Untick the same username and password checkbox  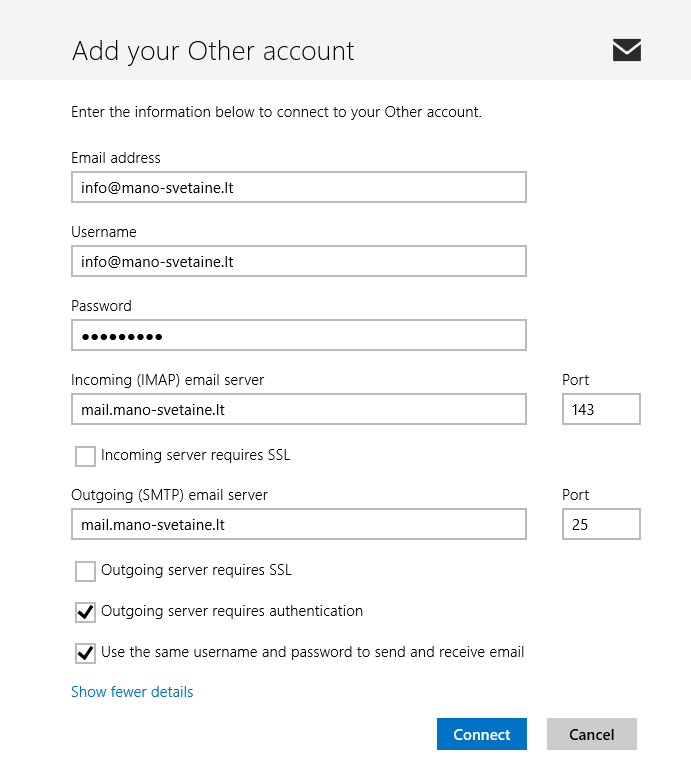85,653
